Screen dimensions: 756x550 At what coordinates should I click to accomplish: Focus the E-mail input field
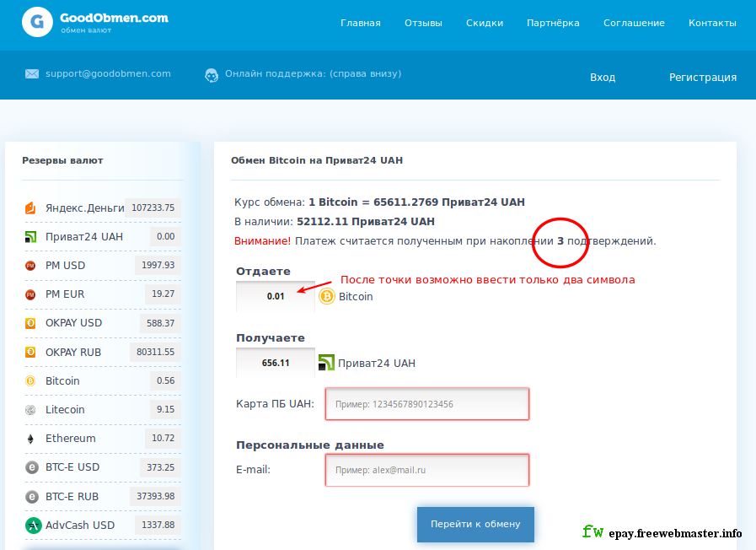pos(427,470)
